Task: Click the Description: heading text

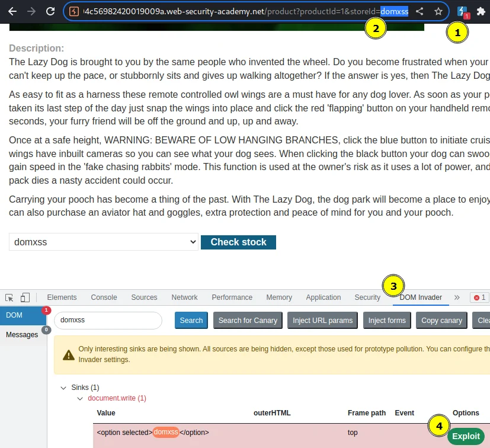Action: [37, 49]
